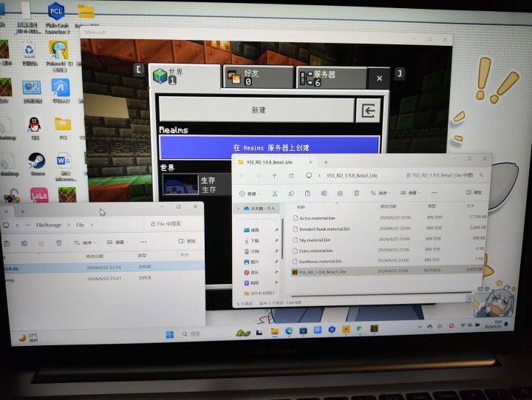Add a new tab in YSS_RD explorer window
The image size is (532, 400).
pos(326,163)
